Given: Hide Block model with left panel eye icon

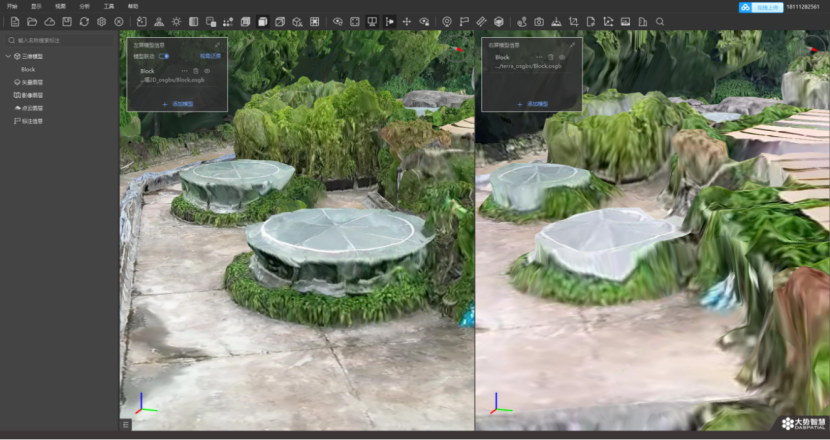Looking at the screenshot, I should click(207, 71).
